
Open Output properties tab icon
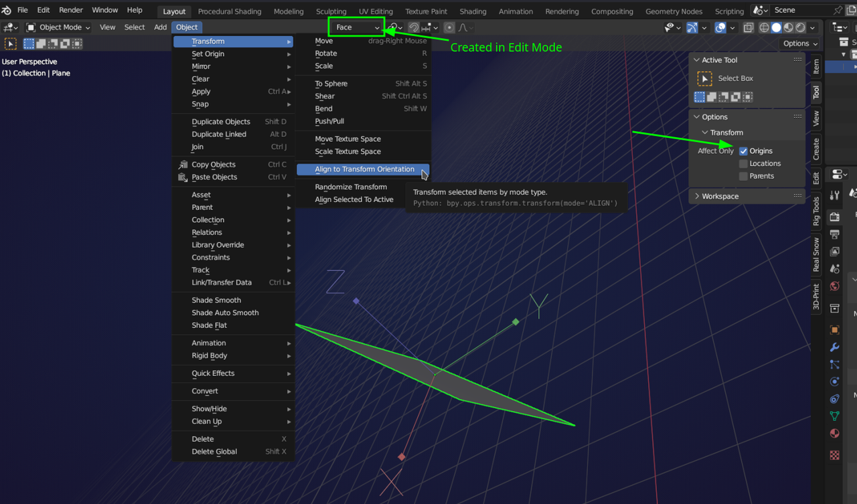click(834, 234)
